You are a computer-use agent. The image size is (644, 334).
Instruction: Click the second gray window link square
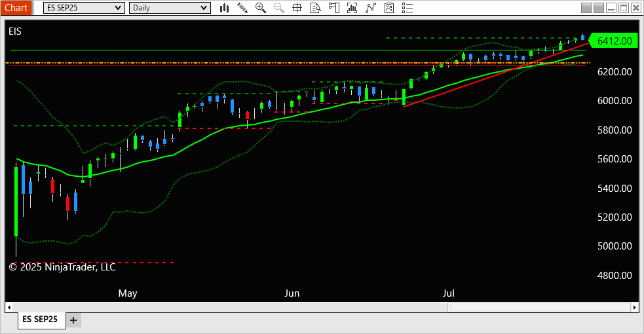(599, 8)
